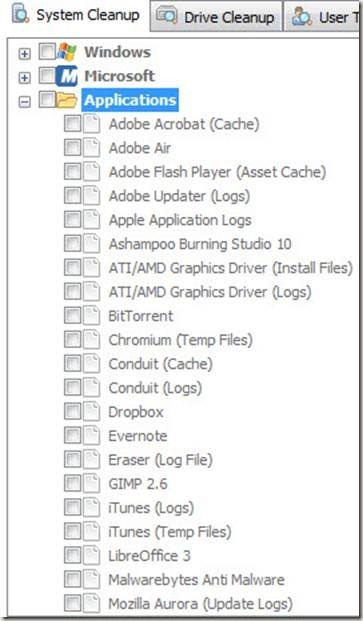Click the System Cleanup tab icon

[20, 14]
